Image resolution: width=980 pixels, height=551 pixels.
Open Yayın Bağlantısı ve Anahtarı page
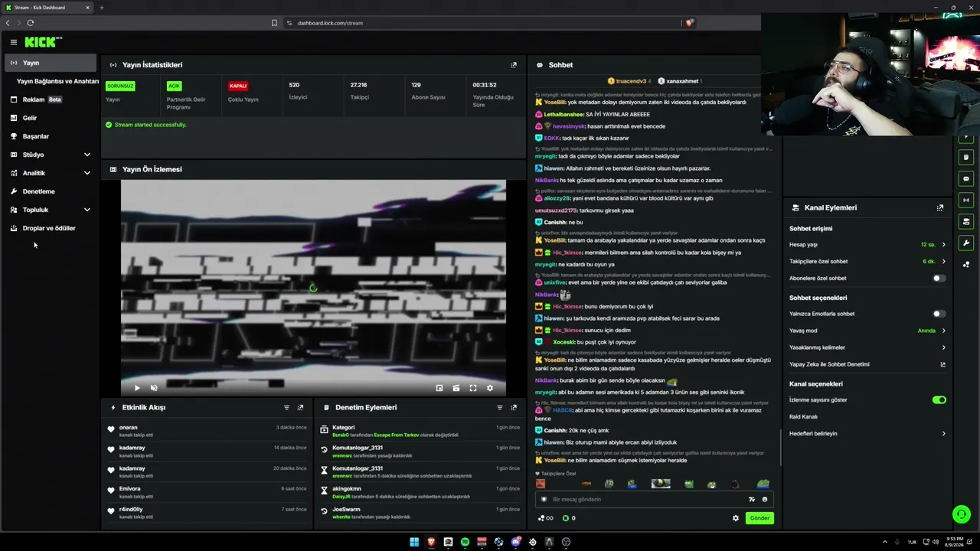58,81
